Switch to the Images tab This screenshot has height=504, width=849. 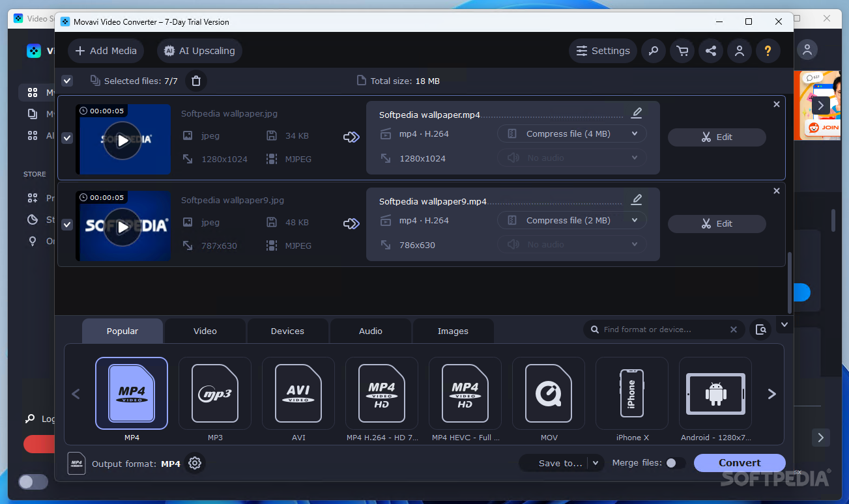click(x=453, y=331)
